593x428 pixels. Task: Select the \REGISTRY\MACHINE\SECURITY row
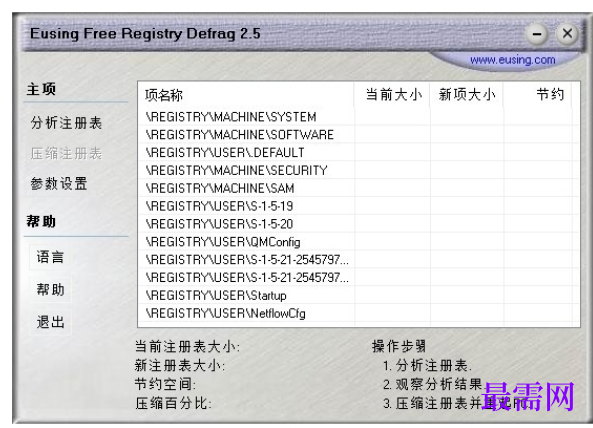(x=359, y=170)
